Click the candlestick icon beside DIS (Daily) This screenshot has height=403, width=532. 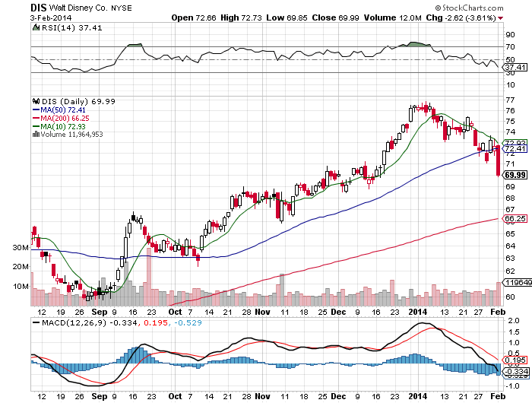point(36,101)
